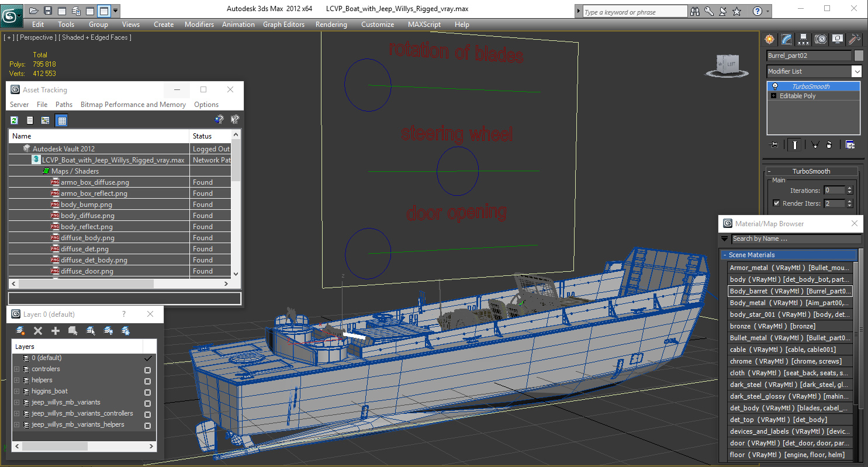Click the Refresh icon in Asset Tracking toolbar
868x467 pixels.
tap(14, 120)
